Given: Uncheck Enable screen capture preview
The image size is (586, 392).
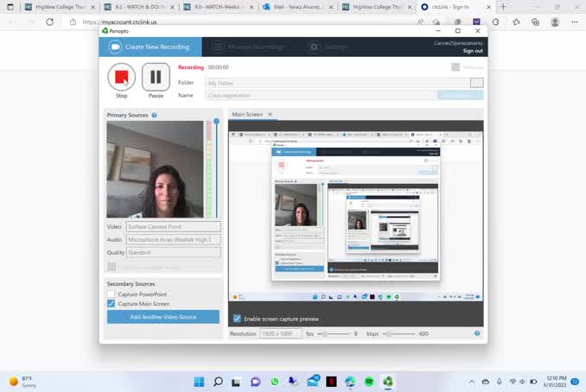Looking at the screenshot, I should click(237, 319).
